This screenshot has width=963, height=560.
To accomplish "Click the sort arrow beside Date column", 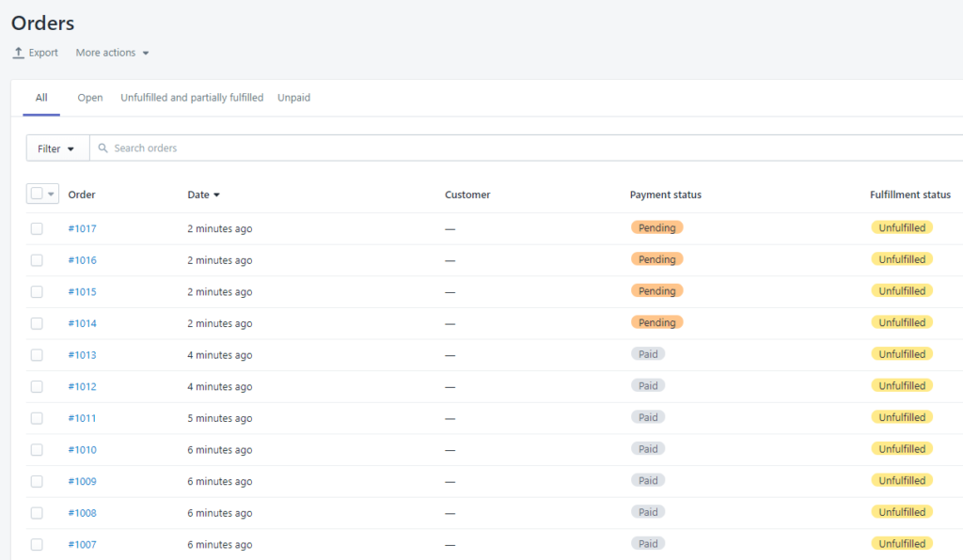I will [220, 194].
